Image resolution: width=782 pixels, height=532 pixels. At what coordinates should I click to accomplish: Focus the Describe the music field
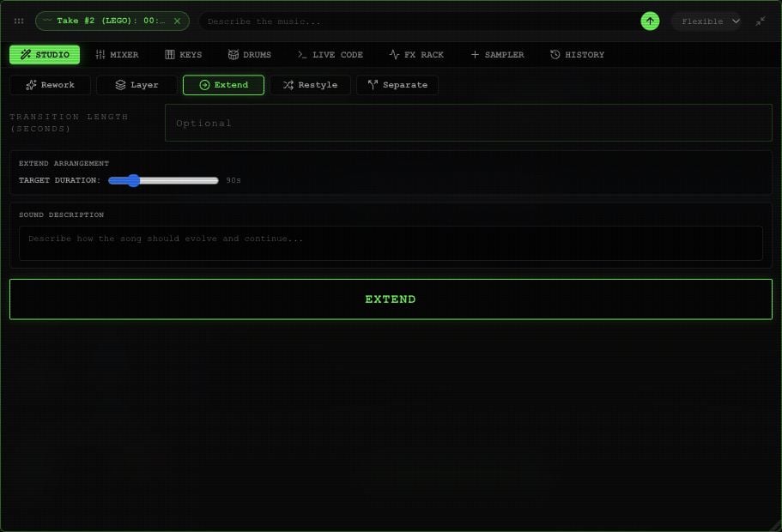point(419,21)
